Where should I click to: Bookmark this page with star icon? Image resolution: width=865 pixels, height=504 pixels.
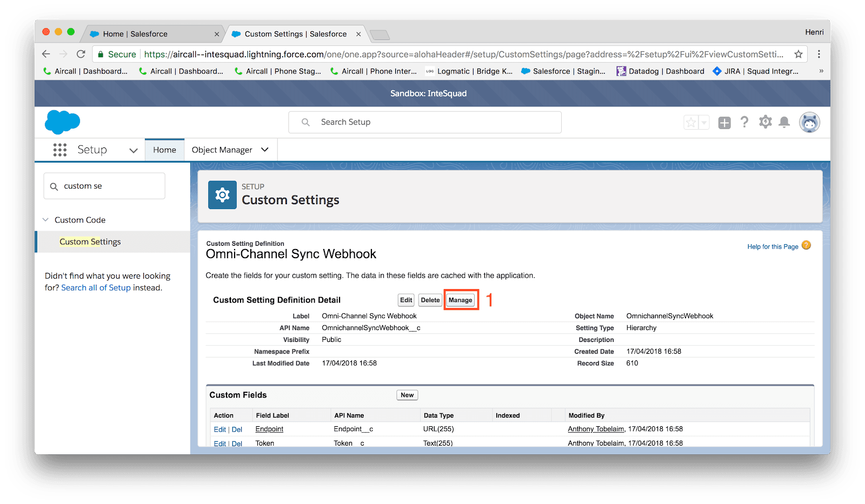point(798,54)
